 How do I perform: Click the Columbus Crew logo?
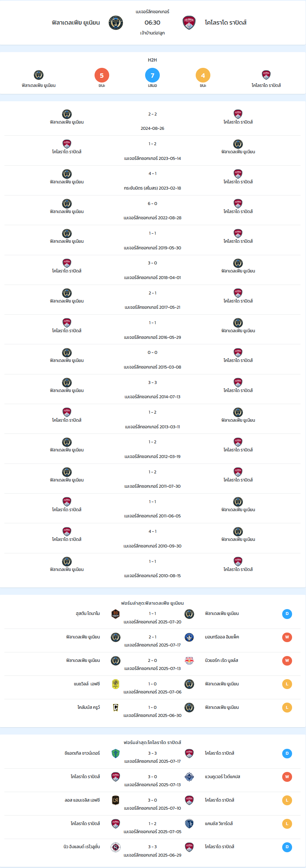coord(115,708)
